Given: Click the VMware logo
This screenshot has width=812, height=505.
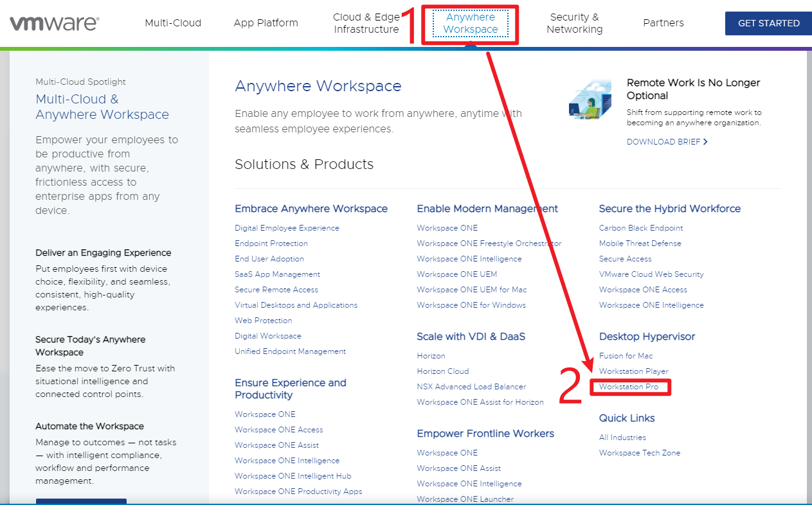Looking at the screenshot, I should (55, 22).
